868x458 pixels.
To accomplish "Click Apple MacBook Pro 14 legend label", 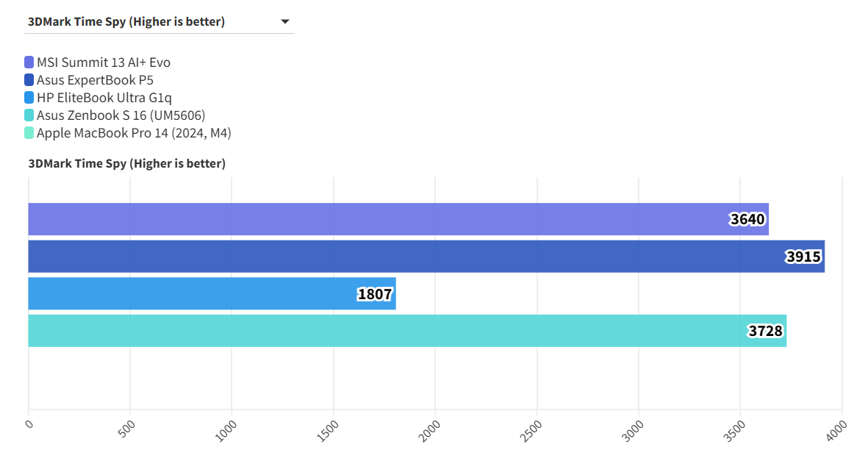I will click(x=134, y=133).
